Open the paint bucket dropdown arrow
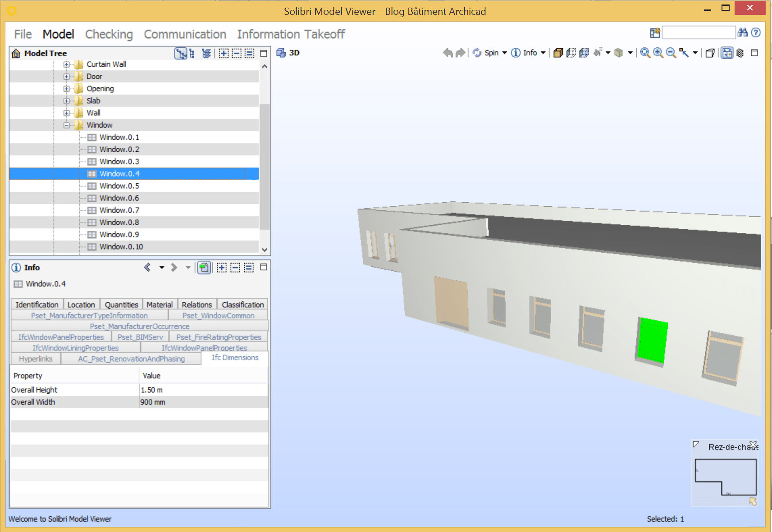 608,53
